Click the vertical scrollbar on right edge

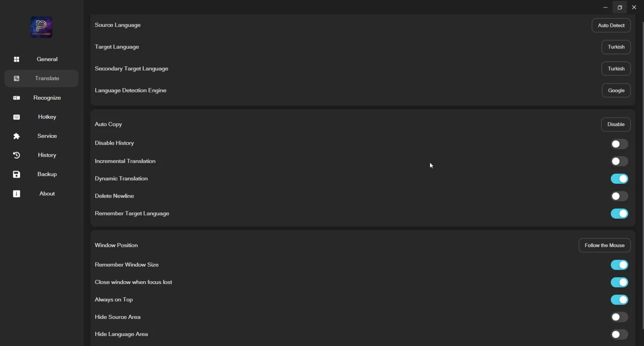(642, 175)
